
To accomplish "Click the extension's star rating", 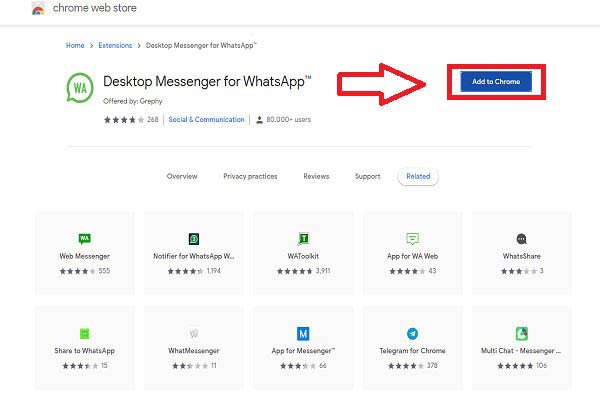I will (124, 120).
